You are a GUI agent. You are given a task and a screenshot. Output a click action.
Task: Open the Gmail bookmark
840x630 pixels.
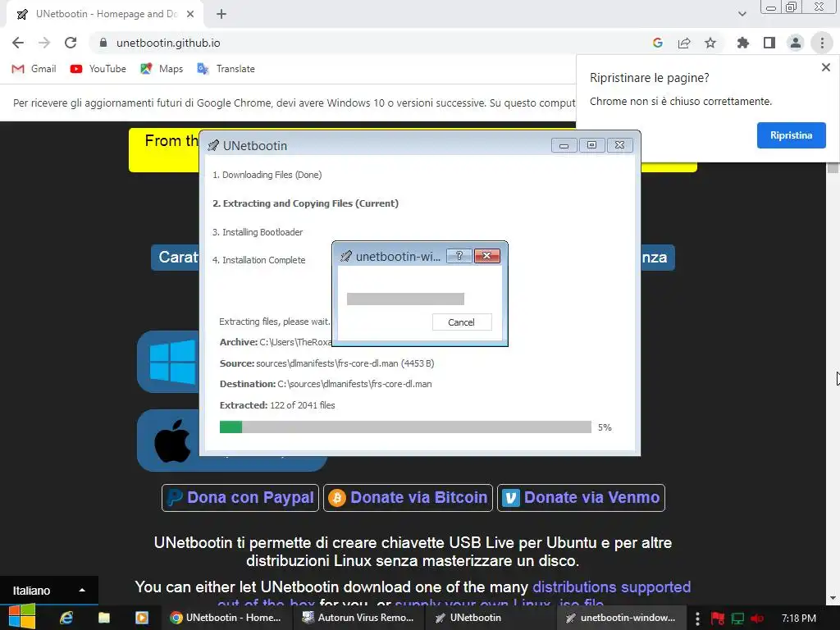(34, 69)
